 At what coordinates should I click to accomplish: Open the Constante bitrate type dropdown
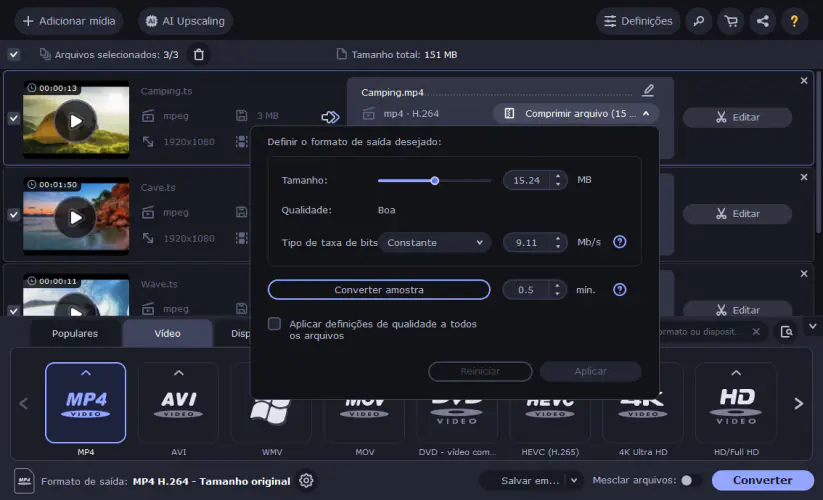point(436,242)
